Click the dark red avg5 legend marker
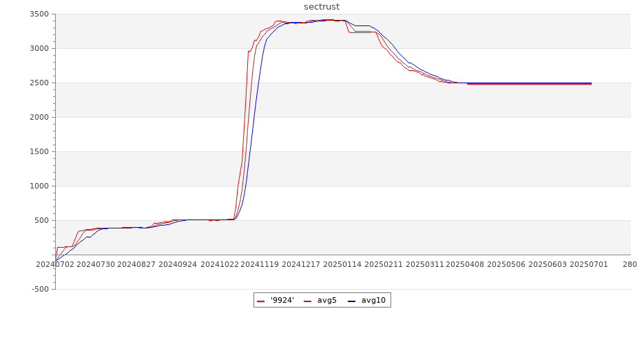The height and width of the screenshot is (344, 644). tap(307, 301)
